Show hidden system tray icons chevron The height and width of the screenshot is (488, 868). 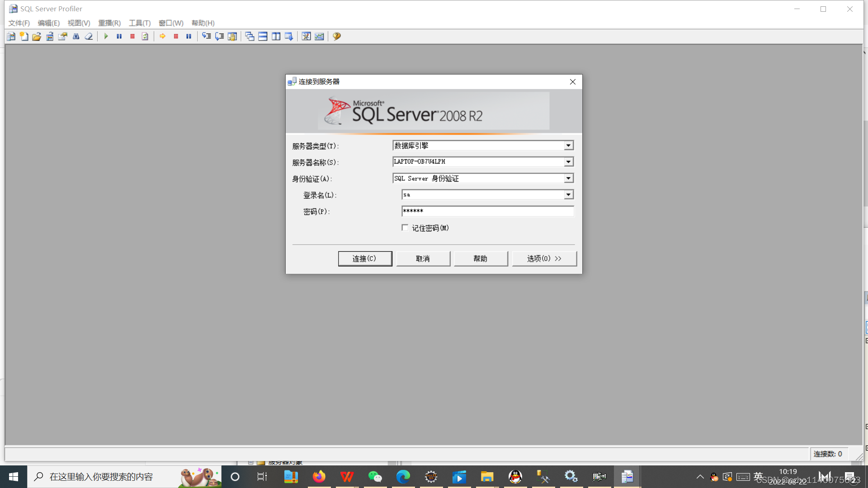click(700, 477)
